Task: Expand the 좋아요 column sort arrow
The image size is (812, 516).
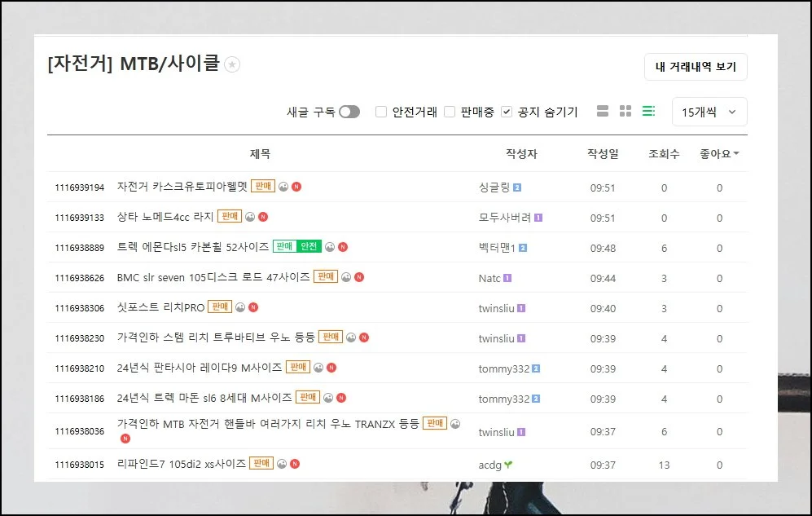Action: click(736, 154)
